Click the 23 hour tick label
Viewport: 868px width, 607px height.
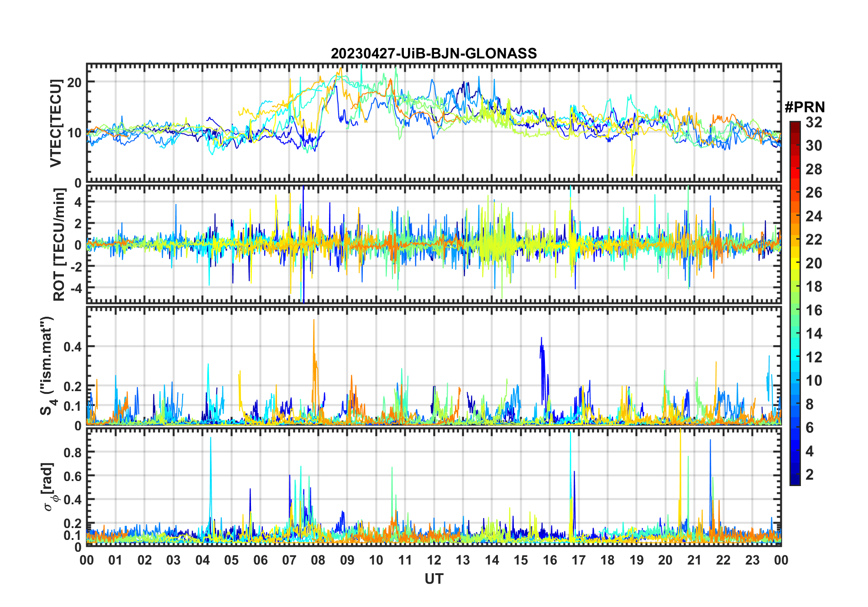752,560
